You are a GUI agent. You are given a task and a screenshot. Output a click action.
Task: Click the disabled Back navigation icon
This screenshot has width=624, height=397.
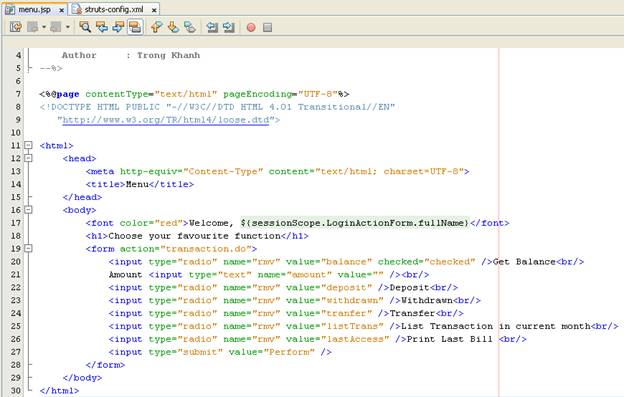coord(33,27)
